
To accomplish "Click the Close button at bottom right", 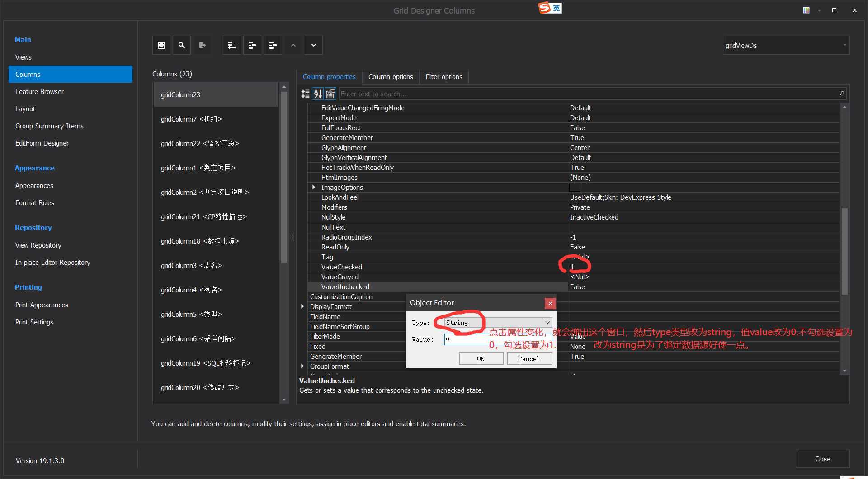I will (822, 459).
